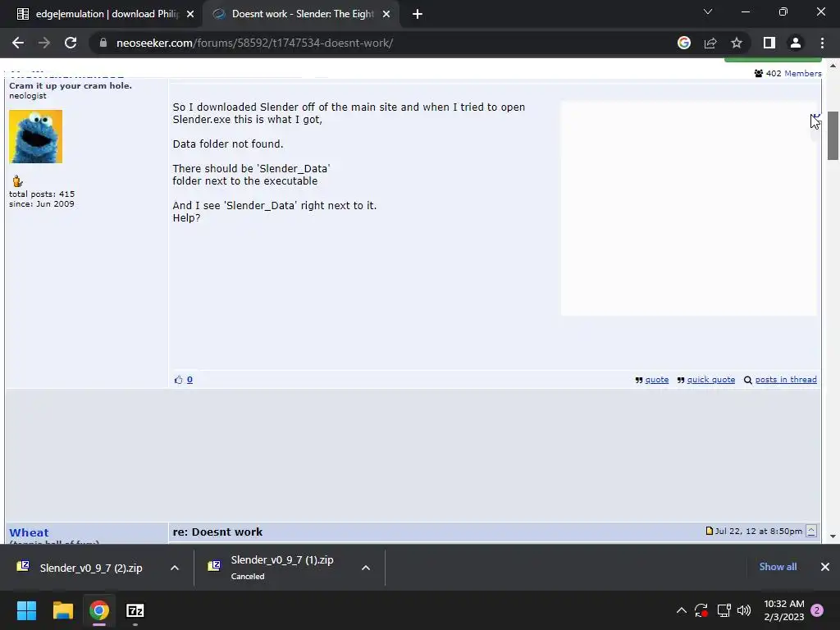Go back to the previous page
Viewport: 840px width, 630px height.
tap(18, 43)
